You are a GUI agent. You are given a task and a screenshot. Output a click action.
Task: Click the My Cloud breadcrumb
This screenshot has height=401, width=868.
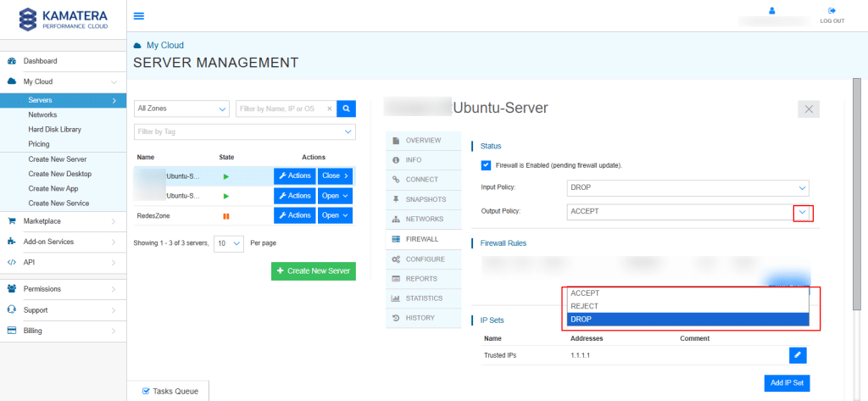pos(165,46)
